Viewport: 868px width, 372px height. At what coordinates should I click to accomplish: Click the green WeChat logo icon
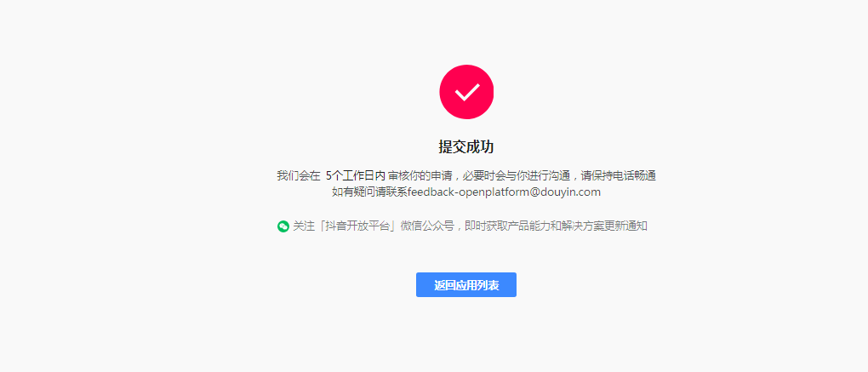(x=283, y=226)
